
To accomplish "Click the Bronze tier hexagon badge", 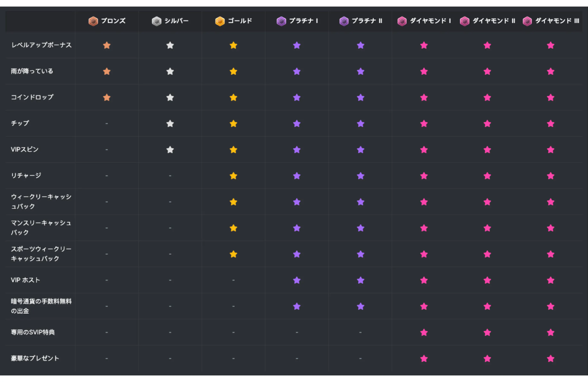I will pyautogui.click(x=93, y=21).
